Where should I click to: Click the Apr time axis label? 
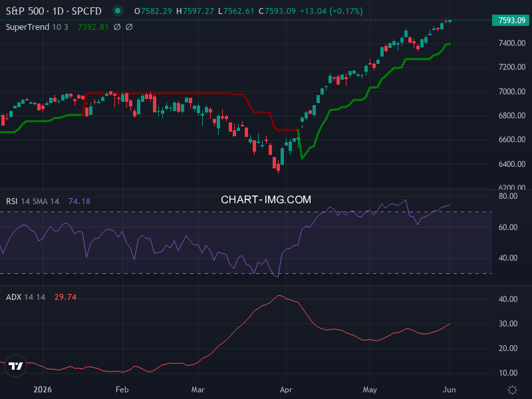(286, 390)
